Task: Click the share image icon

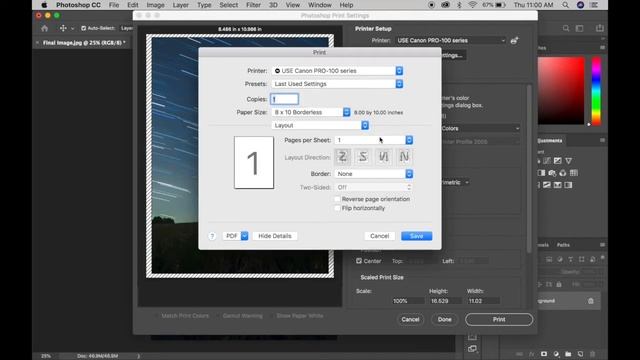Action: (x=600, y=28)
